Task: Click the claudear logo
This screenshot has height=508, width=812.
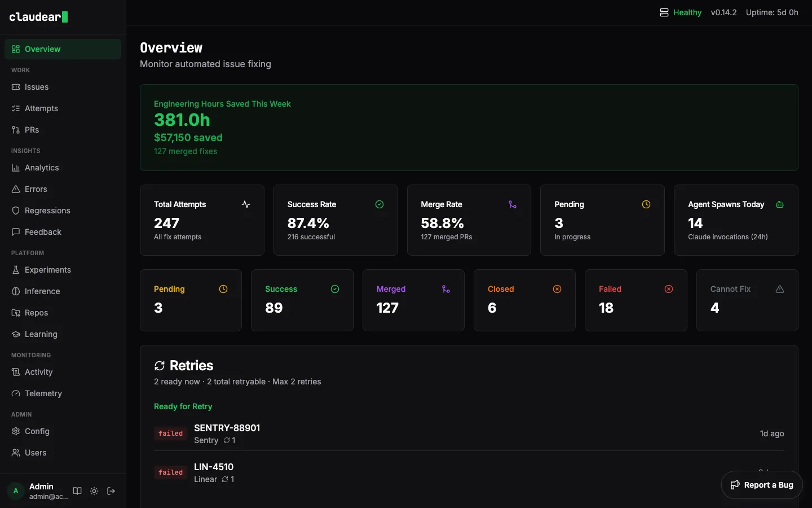Action: pos(38,17)
